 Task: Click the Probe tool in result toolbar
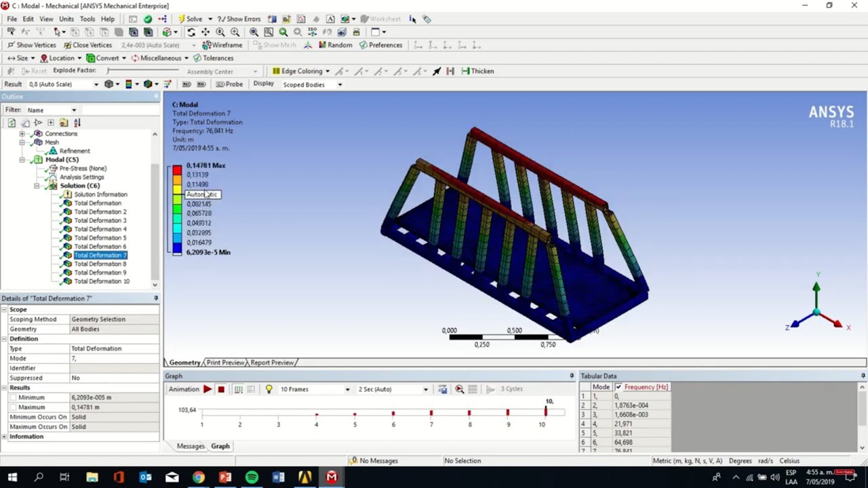229,84
